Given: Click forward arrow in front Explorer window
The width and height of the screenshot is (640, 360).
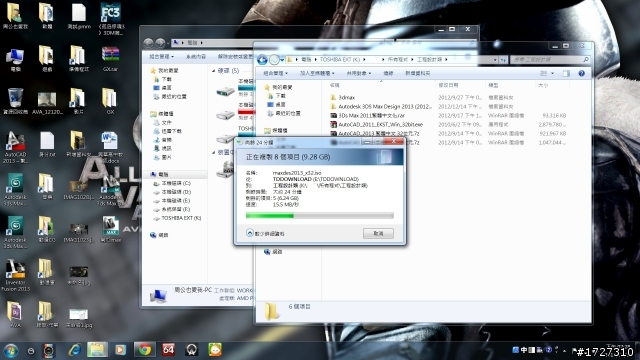Looking at the screenshot, I should tap(274, 60).
